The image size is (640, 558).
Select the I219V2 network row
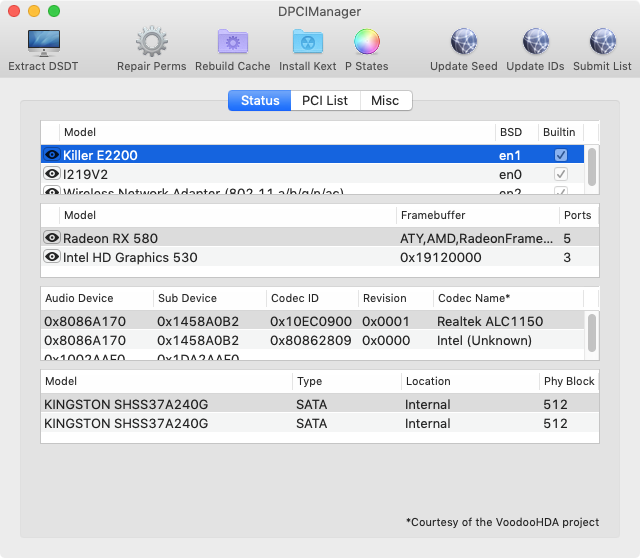coord(312,174)
